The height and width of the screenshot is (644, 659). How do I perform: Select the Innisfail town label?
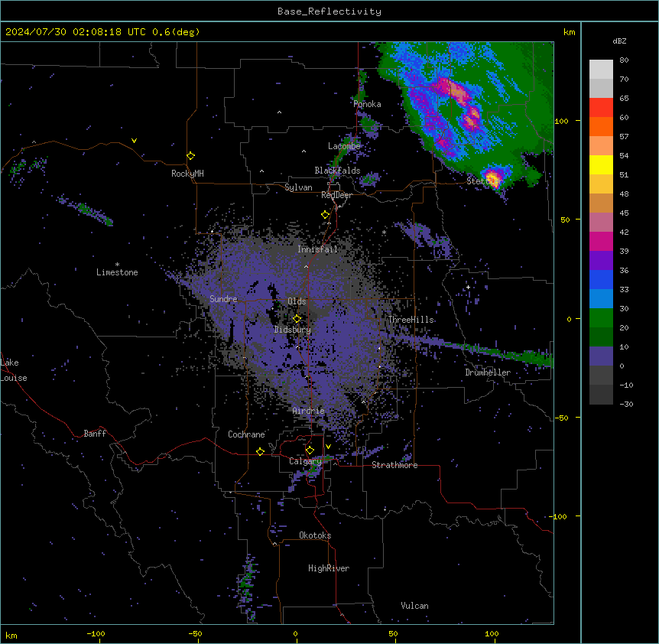coord(317,249)
